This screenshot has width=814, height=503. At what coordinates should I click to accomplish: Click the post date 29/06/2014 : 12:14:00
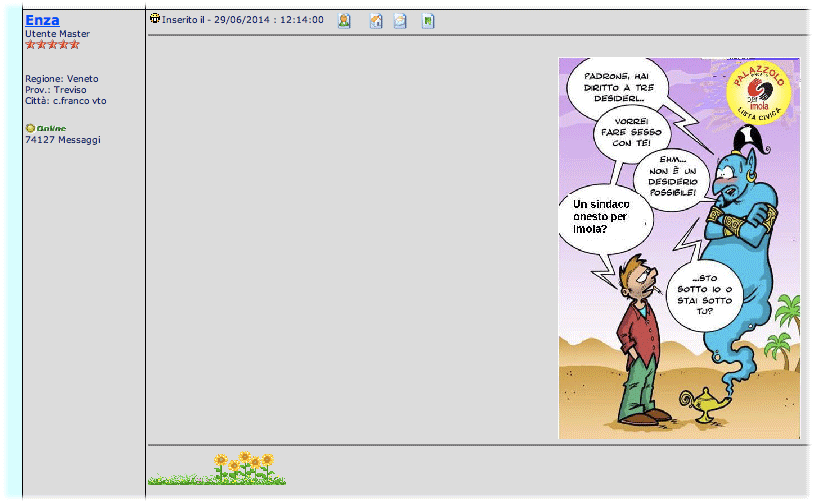(x=268, y=20)
